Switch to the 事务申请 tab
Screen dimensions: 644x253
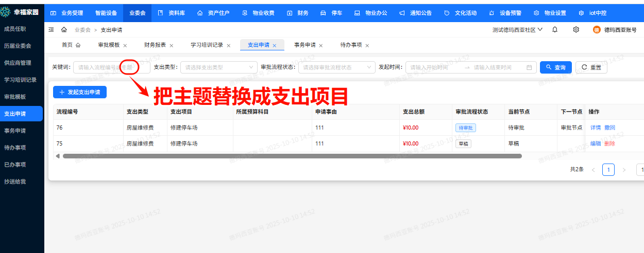coord(304,45)
